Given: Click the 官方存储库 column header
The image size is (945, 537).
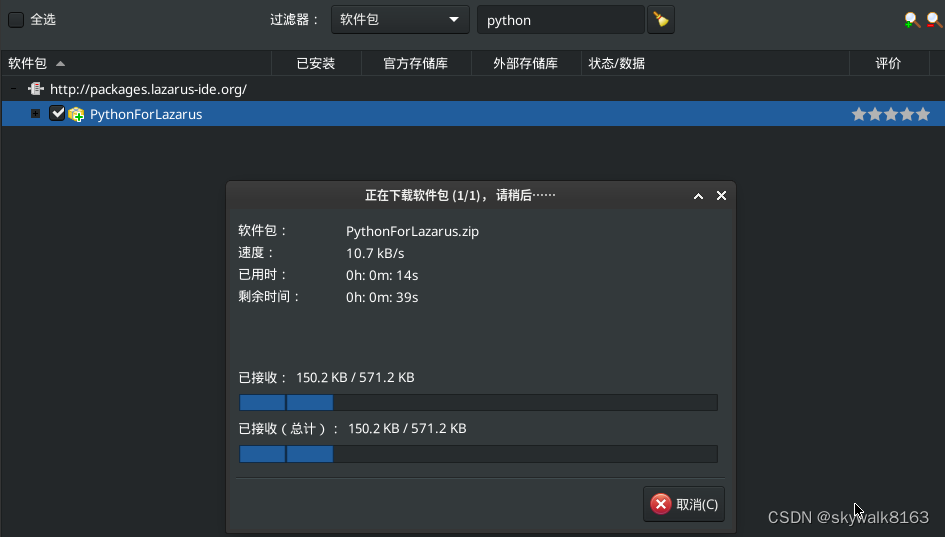Looking at the screenshot, I should (x=416, y=63).
